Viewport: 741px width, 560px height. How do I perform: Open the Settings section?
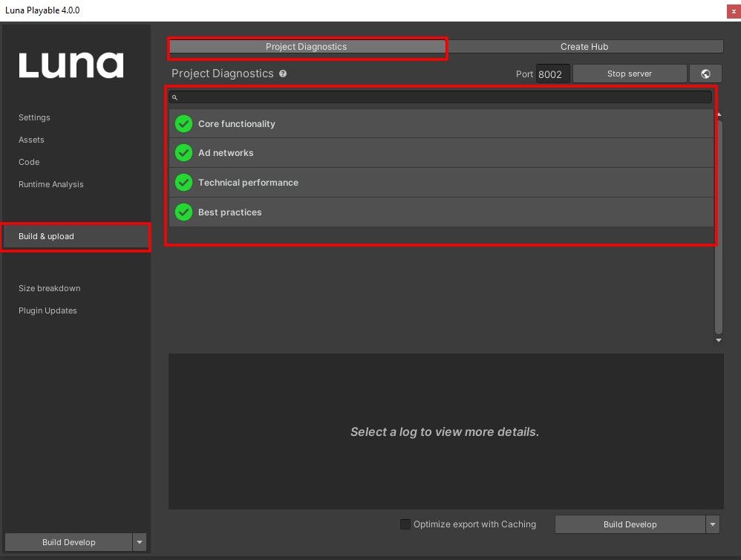click(x=34, y=117)
